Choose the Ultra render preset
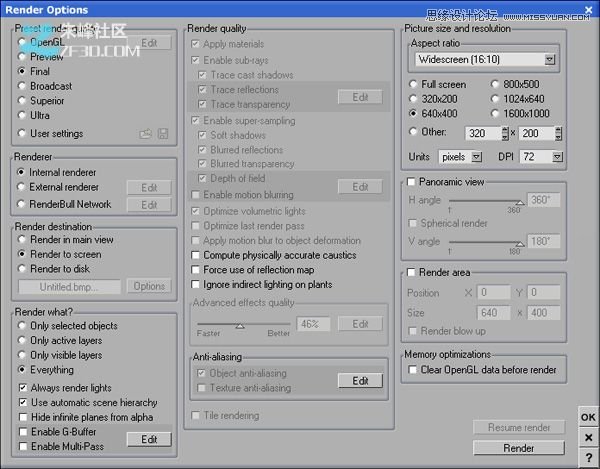This screenshot has width=600, height=469. click(x=22, y=115)
